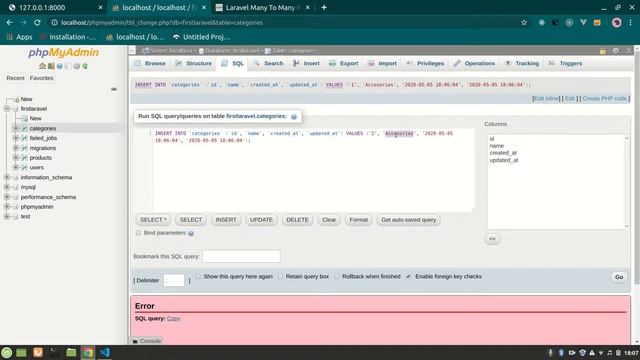
Task: Toggle Retain query box checkbox
Action: click(280, 276)
